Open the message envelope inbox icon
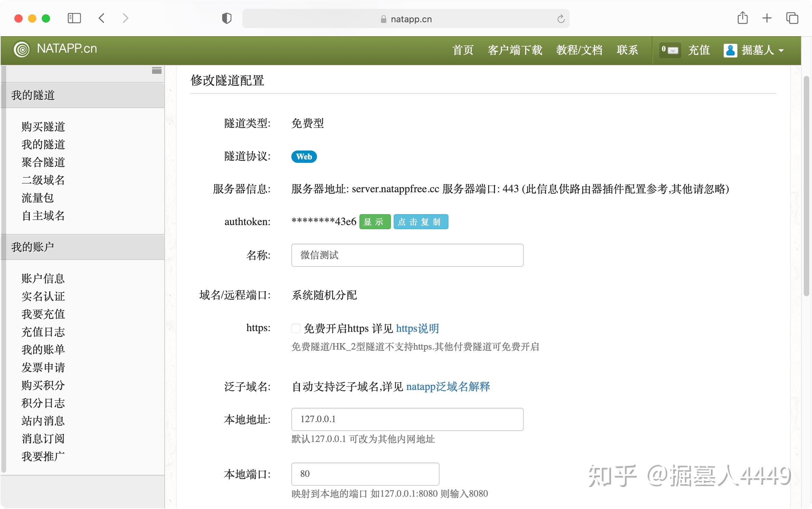Viewport: 812px width, 509px height. coord(672,50)
